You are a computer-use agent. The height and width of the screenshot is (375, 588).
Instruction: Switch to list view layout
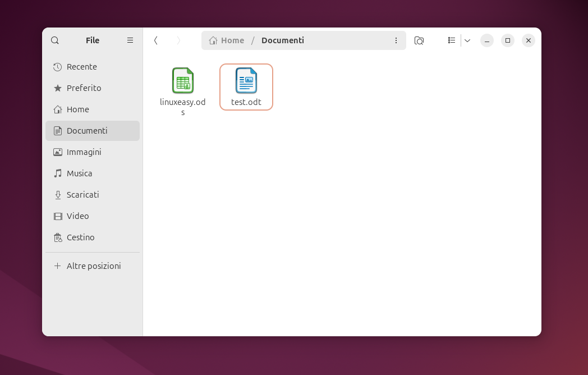(x=452, y=40)
